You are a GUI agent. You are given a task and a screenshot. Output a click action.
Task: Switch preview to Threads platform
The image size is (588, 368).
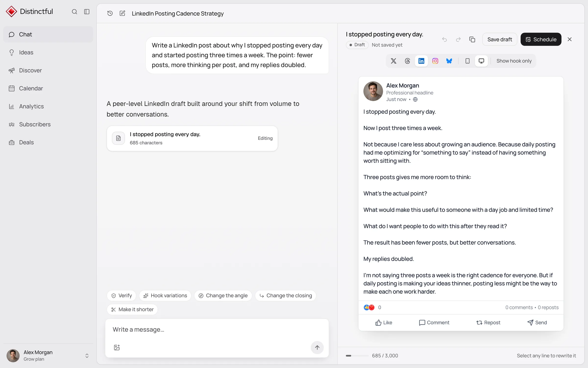pos(407,61)
